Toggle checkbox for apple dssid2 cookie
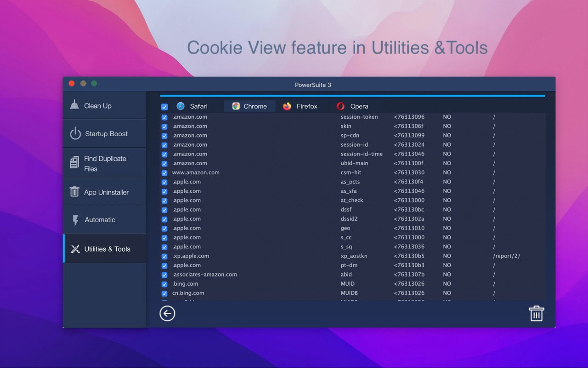The image size is (588, 368). (164, 219)
